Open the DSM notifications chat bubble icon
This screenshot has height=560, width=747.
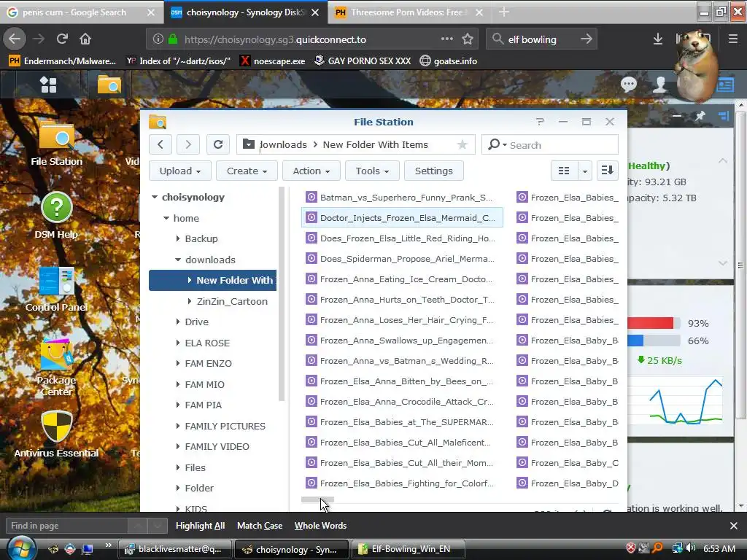(628, 85)
